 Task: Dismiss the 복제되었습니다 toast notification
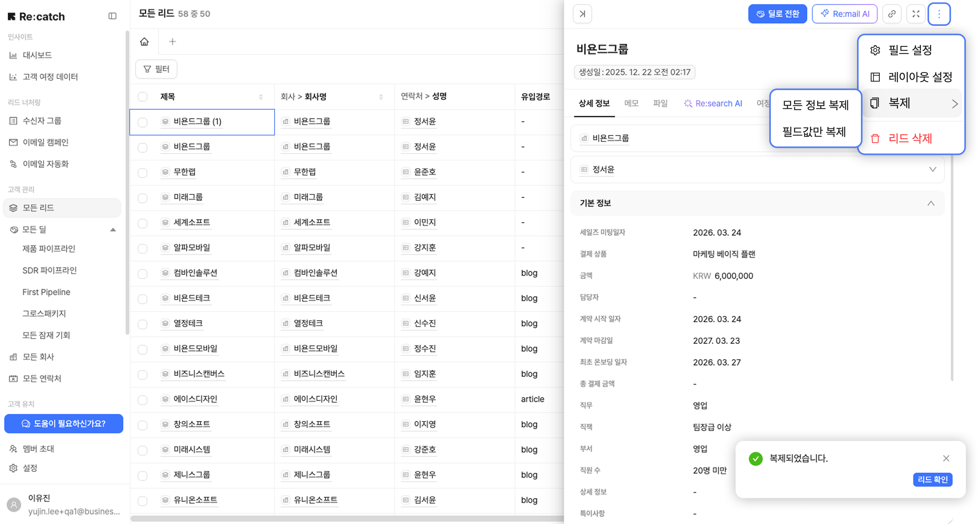946,458
